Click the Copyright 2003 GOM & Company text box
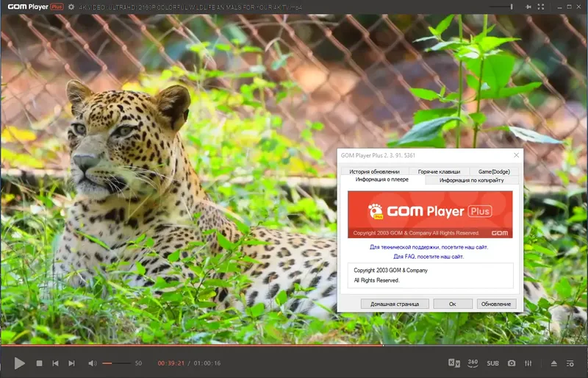Image resolution: width=588 pixels, height=378 pixels. pyautogui.click(x=430, y=275)
